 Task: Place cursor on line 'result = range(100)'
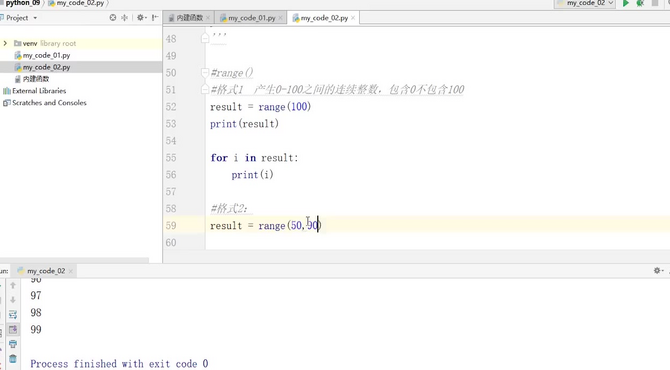[260, 107]
